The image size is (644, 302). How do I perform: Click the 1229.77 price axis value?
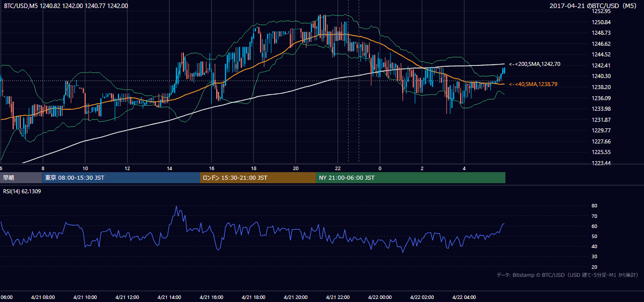click(602, 130)
